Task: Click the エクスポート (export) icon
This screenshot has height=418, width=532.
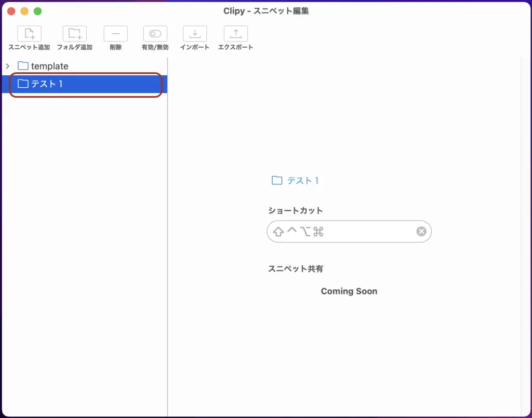Action: pyautogui.click(x=236, y=34)
